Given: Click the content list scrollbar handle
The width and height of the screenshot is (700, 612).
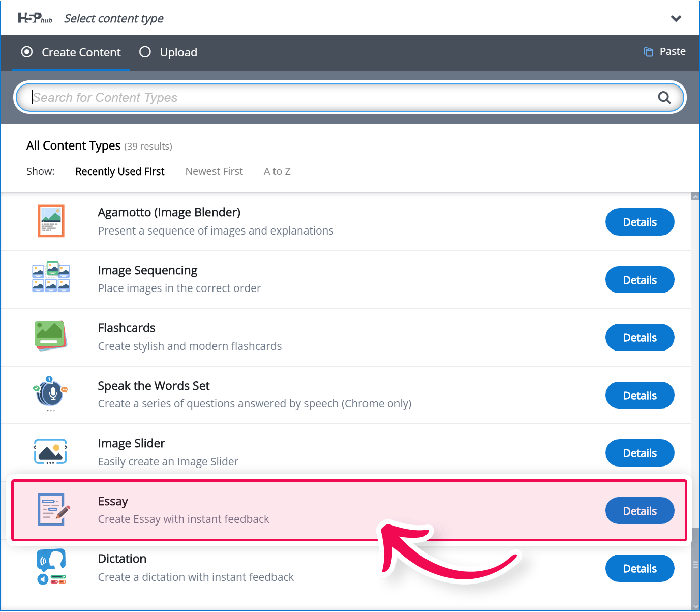Looking at the screenshot, I should click(x=695, y=564).
